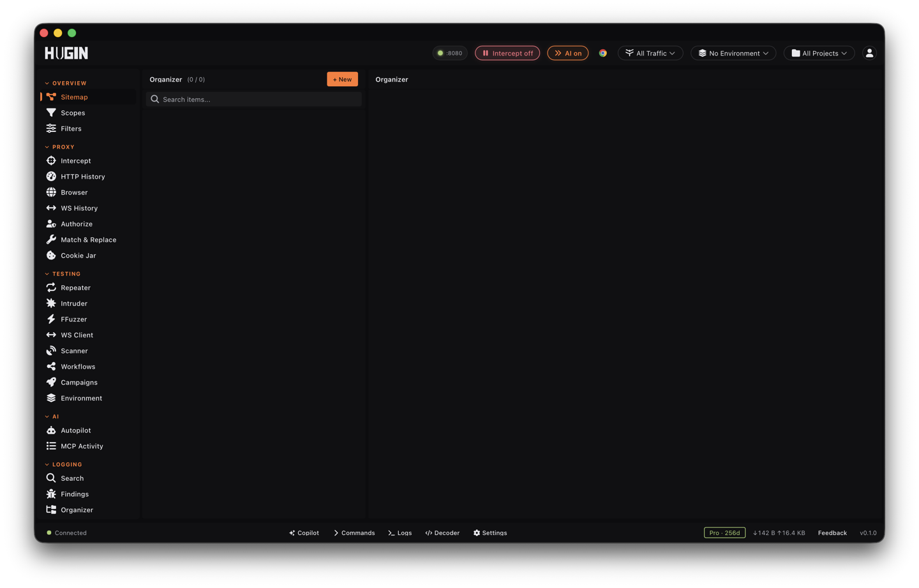919x588 pixels.
Task: Click the Intruder burst icon
Action: (51, 304)
